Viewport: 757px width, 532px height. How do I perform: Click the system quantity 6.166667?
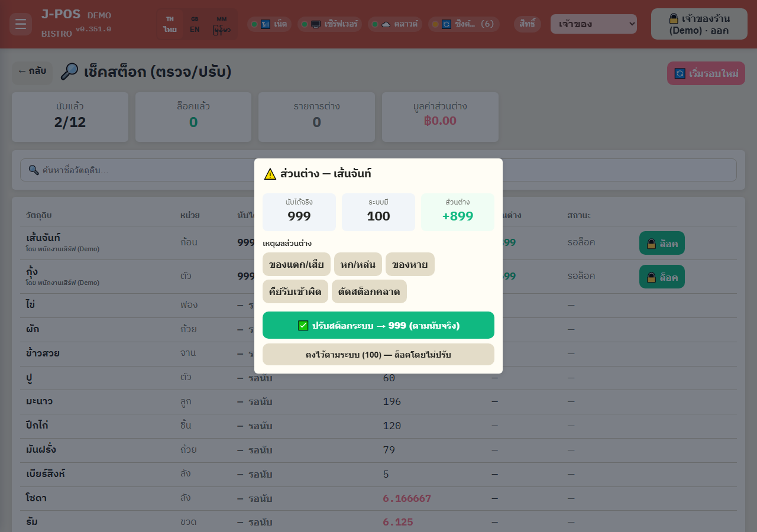coord(407,499)
